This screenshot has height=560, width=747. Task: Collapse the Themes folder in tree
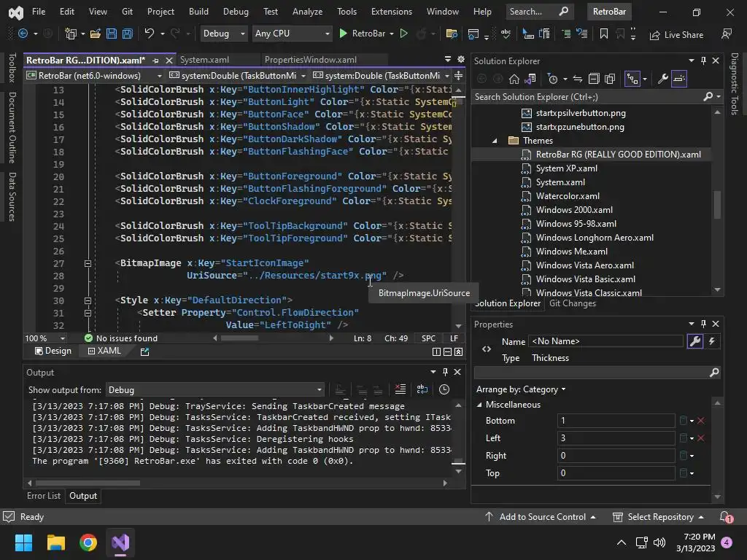coord(495,141)
